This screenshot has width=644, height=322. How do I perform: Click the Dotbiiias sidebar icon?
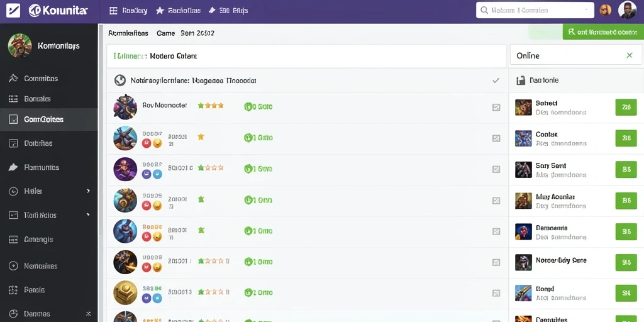(x=13, y=143)
